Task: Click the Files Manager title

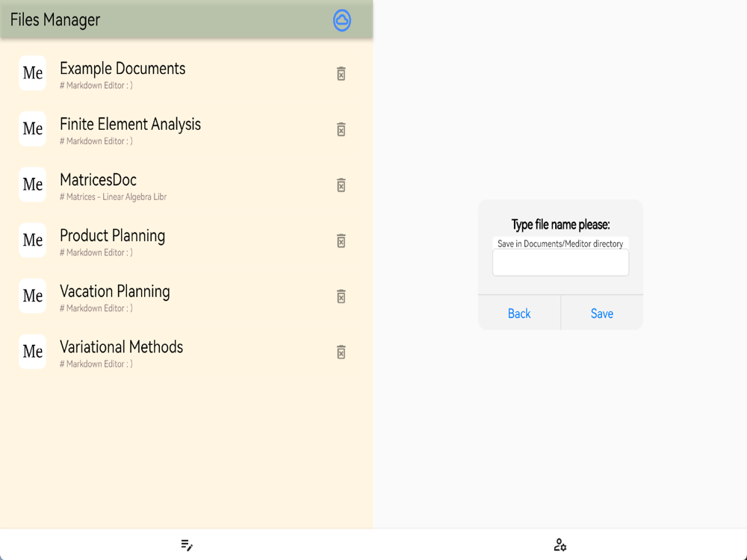Action: [x=55, y=20]
